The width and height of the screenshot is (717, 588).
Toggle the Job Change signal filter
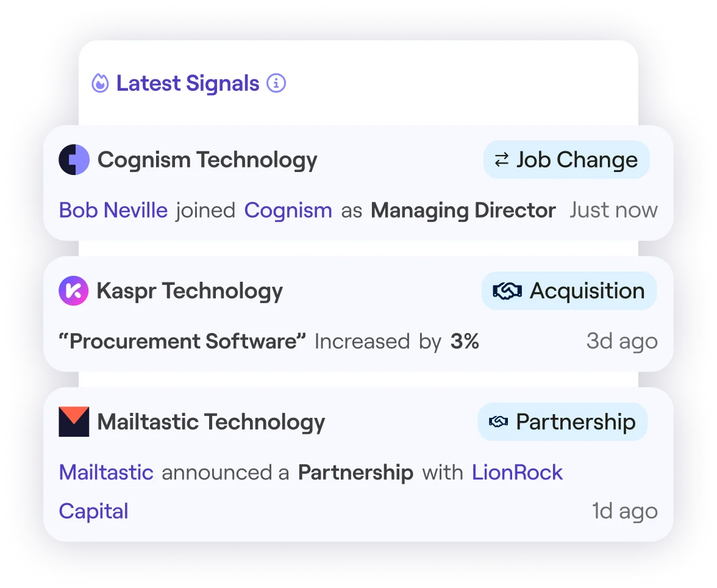click(x=566, y=160)
